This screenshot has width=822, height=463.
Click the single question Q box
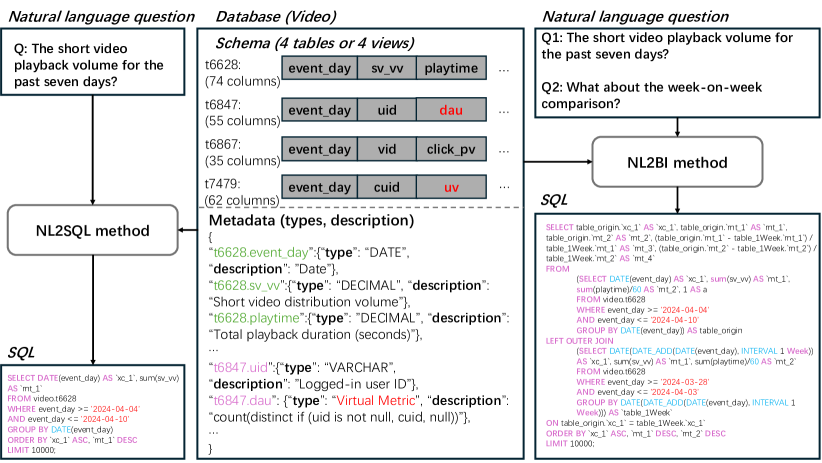point(93,62)
